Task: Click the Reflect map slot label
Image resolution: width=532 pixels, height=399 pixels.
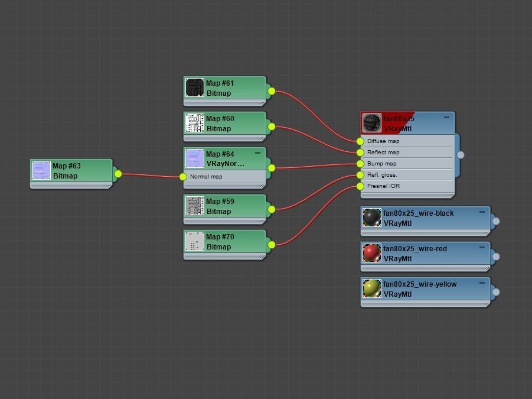Action: (383, 153)
